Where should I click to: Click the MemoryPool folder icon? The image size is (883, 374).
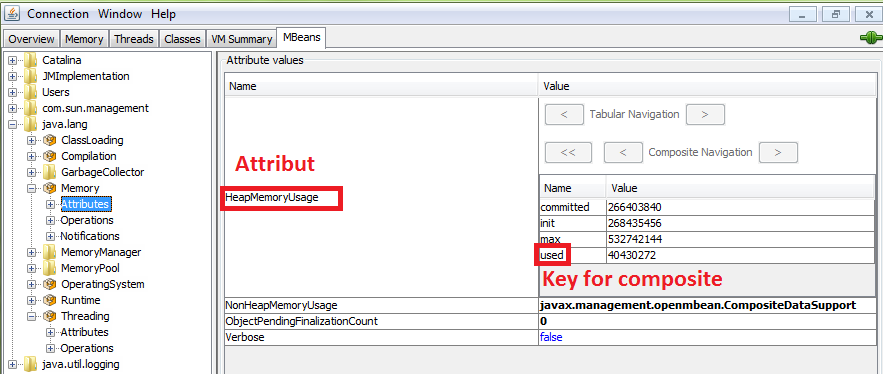50,268
